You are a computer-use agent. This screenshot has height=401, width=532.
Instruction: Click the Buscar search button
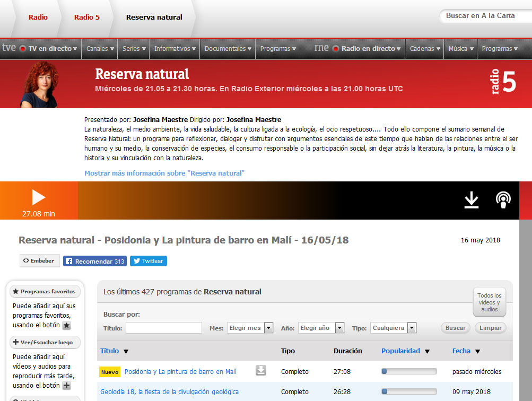tap(455, 328)
